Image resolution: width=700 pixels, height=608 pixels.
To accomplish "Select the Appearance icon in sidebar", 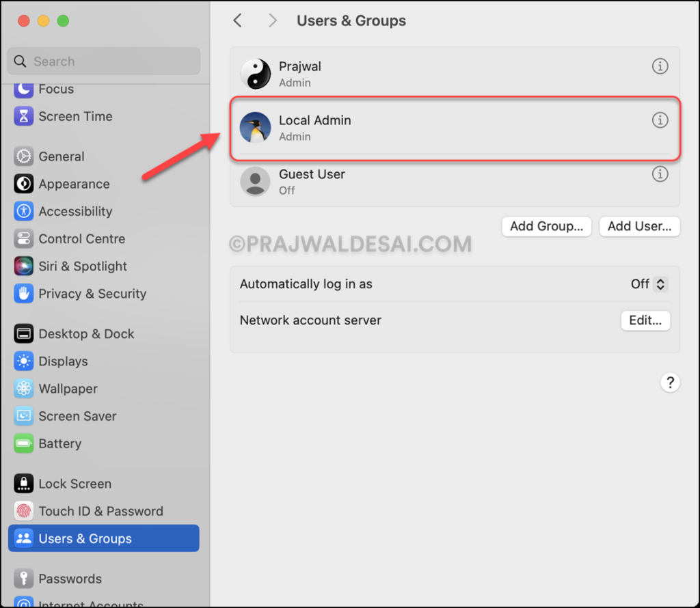I will point(24,184).
